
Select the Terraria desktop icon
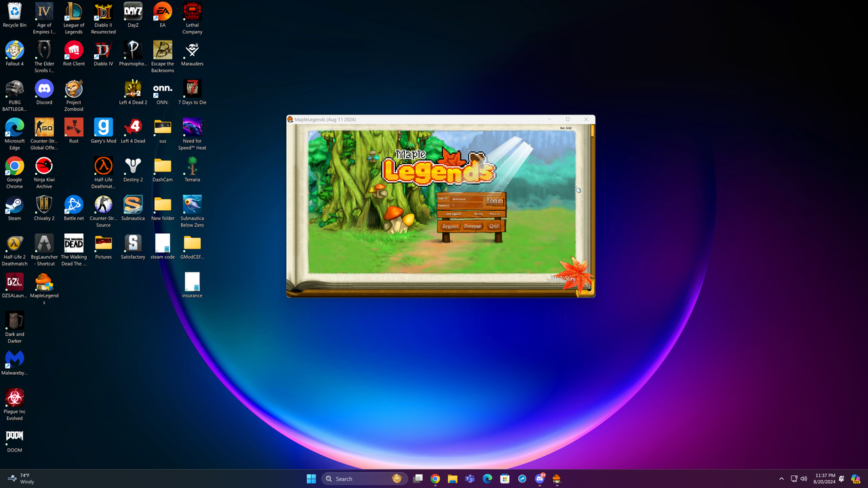click(192, 169)
